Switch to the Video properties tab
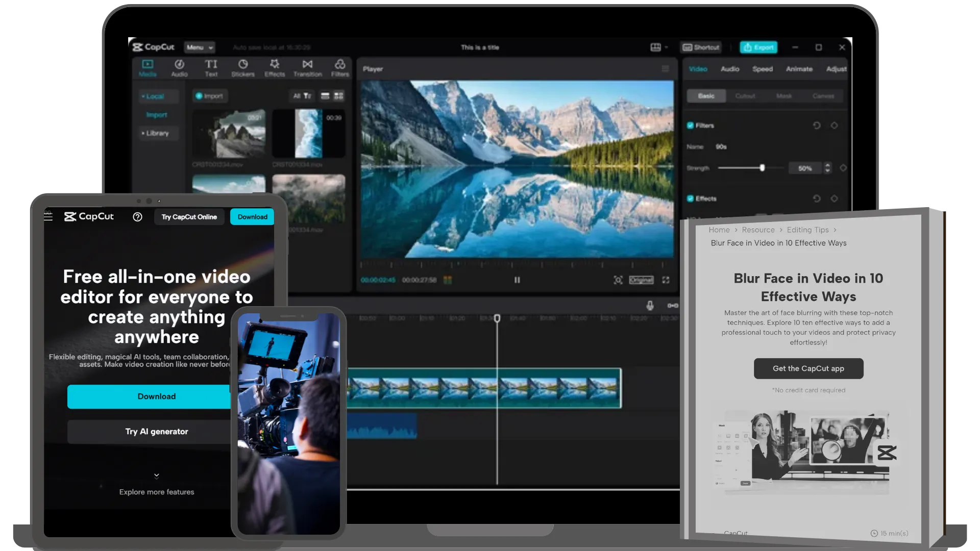 (x=698, y=69)
